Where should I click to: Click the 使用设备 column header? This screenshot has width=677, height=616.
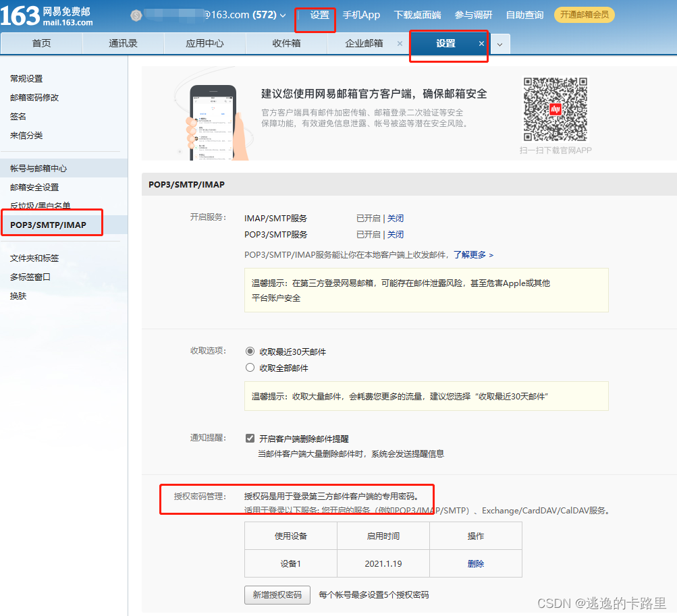290,536
